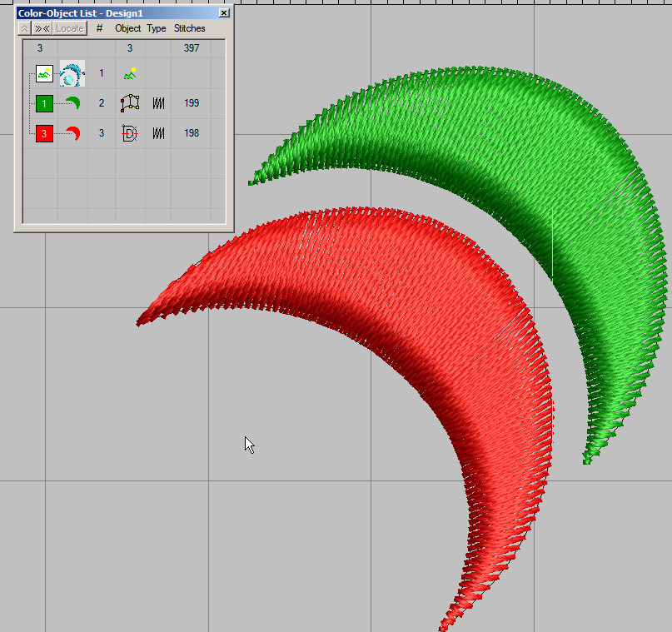Click the input shape object icon in row 2
This screenshot has height=632, width=672.
tap(130, 104)
